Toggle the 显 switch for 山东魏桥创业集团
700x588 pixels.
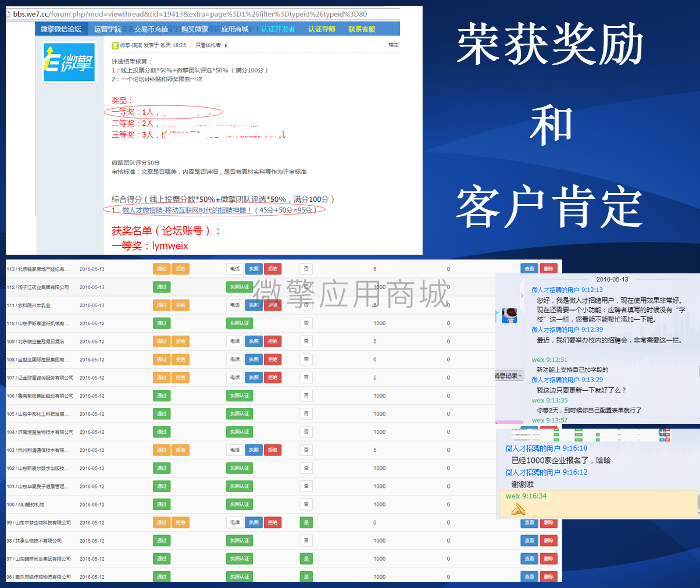[306, 558]
